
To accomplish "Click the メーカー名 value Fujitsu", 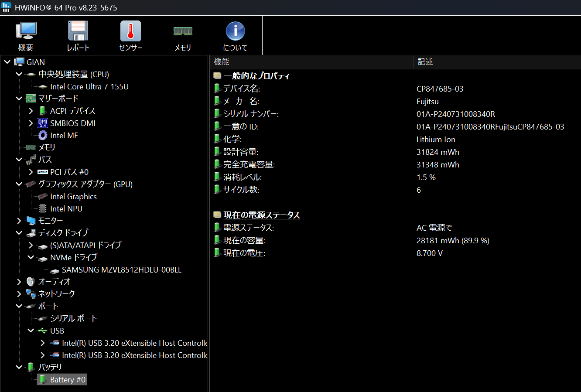I will 427,101.
